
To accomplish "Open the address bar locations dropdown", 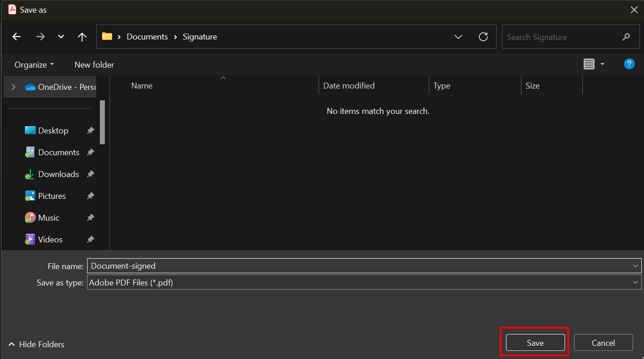I will click(458, 37).
